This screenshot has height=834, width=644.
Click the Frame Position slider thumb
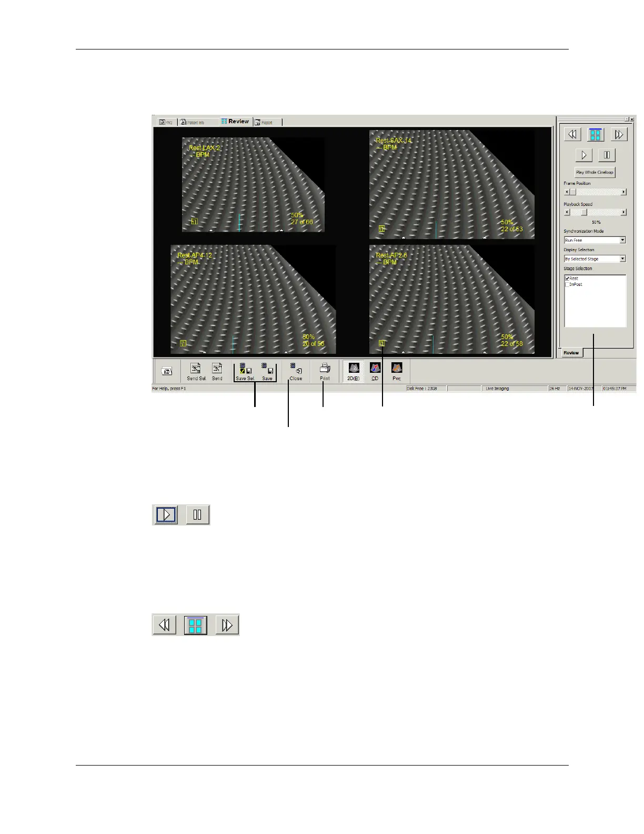coord(573,192)
